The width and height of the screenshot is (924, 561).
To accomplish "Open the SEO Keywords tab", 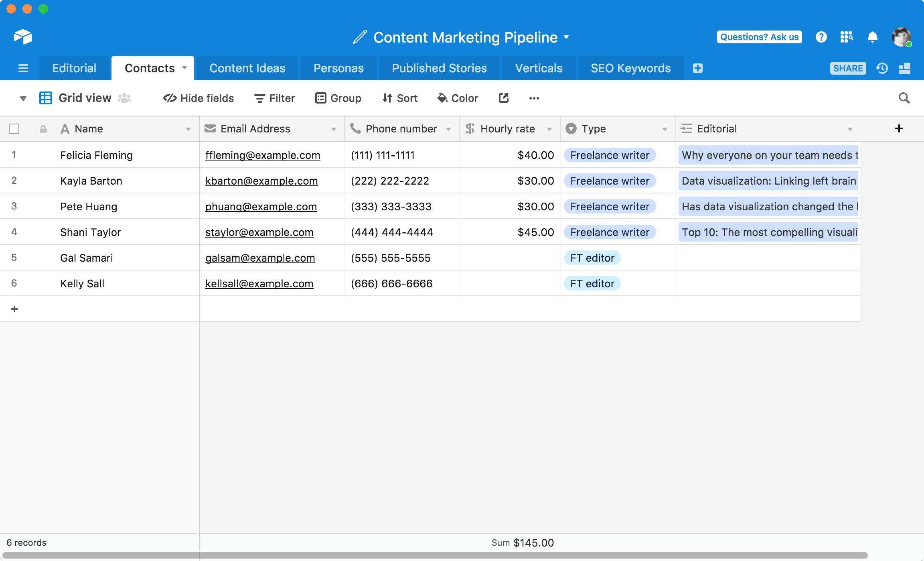I will coord(630,68).
